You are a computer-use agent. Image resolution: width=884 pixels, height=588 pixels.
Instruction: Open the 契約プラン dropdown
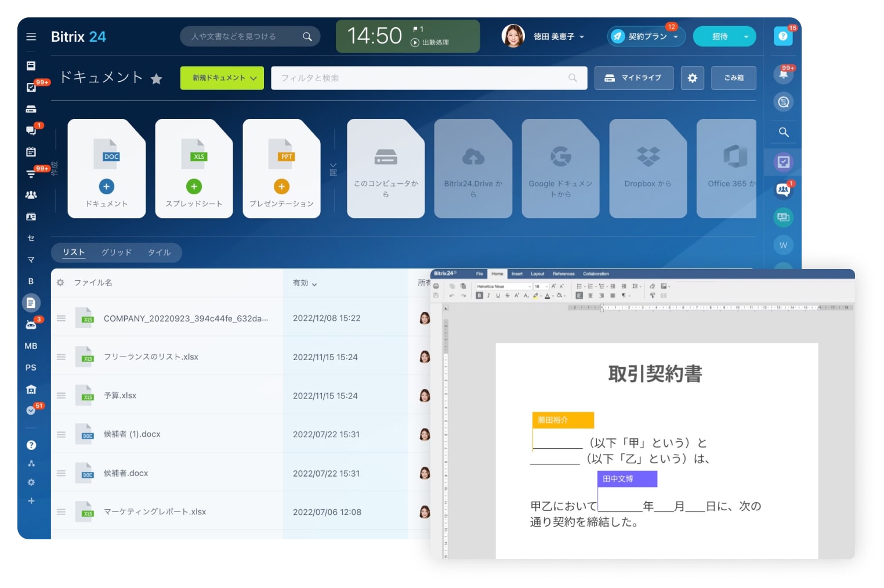(x=676, y=37)
